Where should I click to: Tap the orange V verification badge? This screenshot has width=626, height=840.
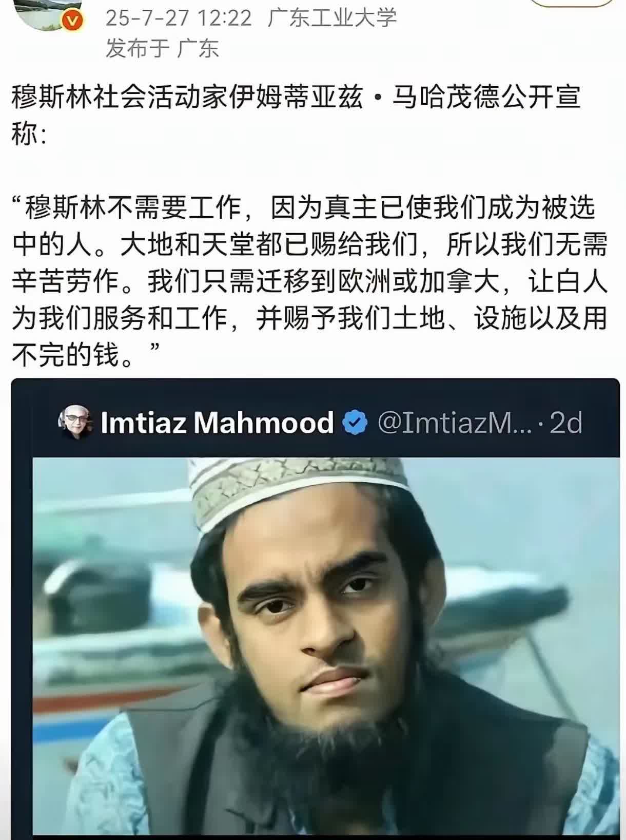73,22
